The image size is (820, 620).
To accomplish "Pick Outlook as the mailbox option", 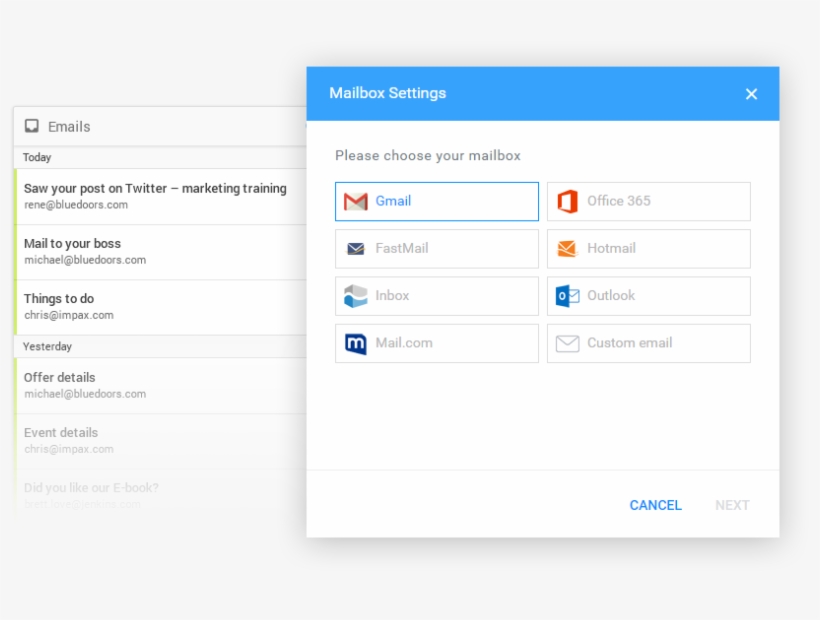I will [x=648, y=295].
